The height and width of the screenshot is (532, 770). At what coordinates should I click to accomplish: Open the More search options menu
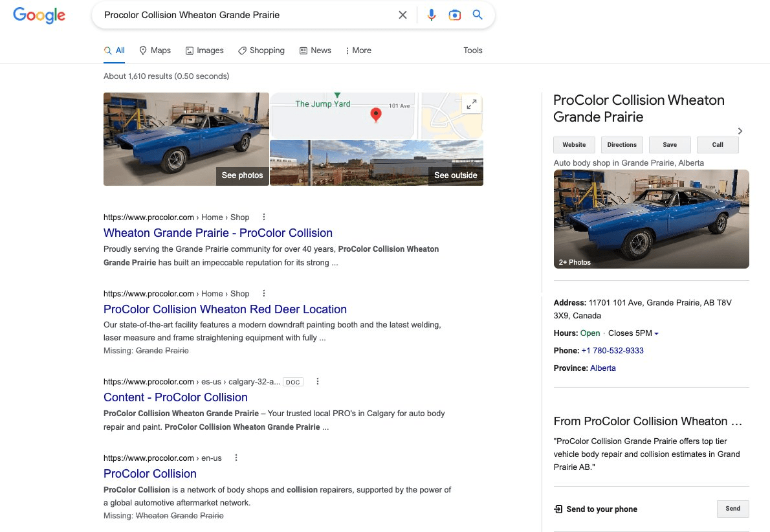[358, 50]
